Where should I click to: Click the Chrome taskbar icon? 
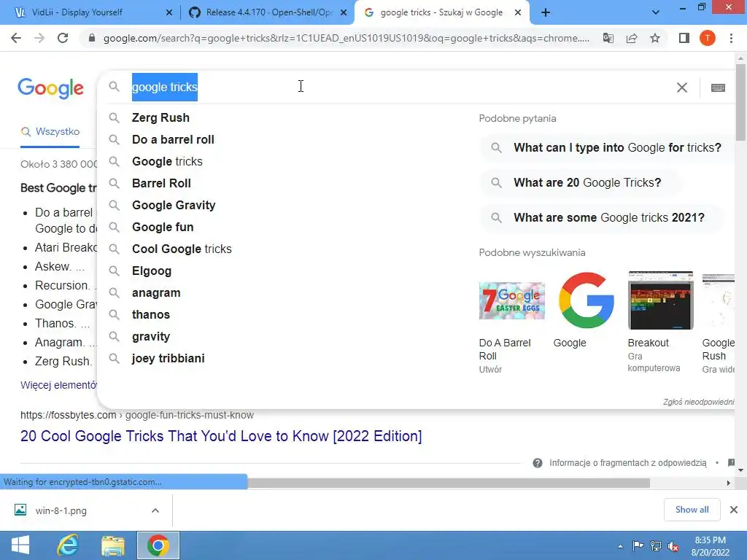pyautogui.click(x=158, y=545)
